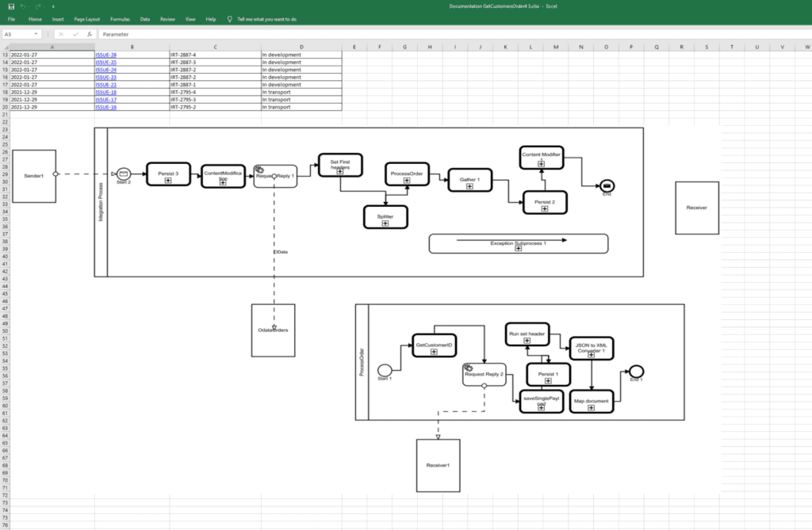The image size is (812, 530).
Task: Switch to the Data ribbon tab
Action: [145, 19]
